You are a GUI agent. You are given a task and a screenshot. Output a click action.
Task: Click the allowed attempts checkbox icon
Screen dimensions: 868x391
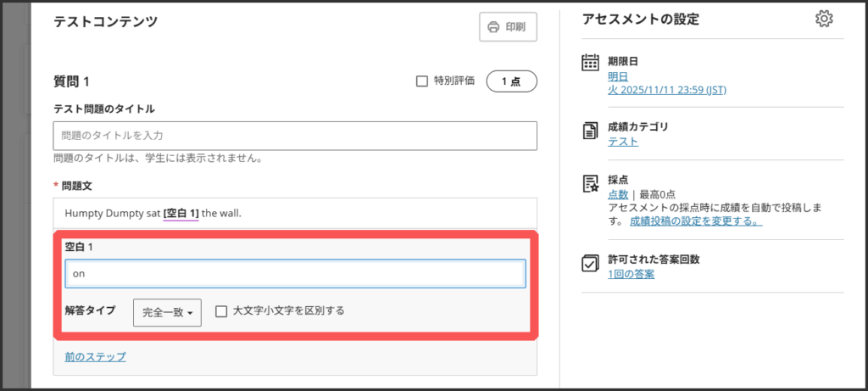point(591,263)
